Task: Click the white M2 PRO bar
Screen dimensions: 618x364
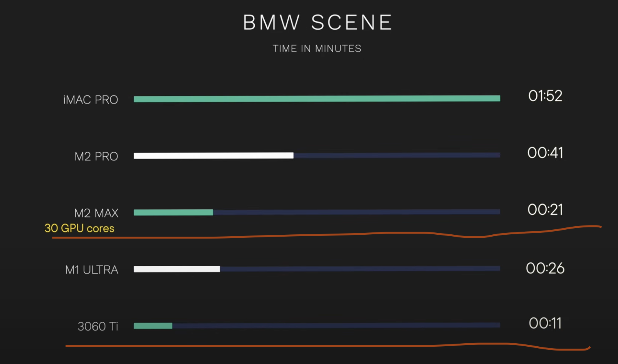Action: 213,155
